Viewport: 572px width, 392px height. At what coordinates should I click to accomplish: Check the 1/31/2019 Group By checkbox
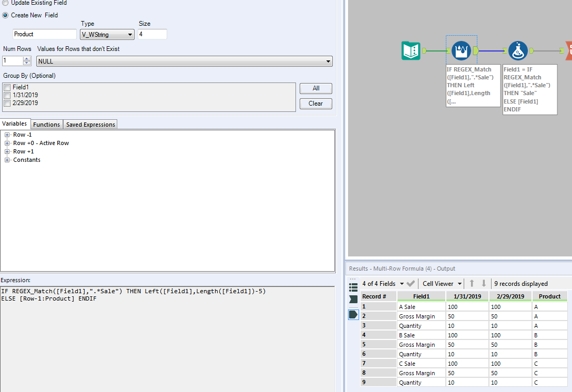[x=7, y=96]
